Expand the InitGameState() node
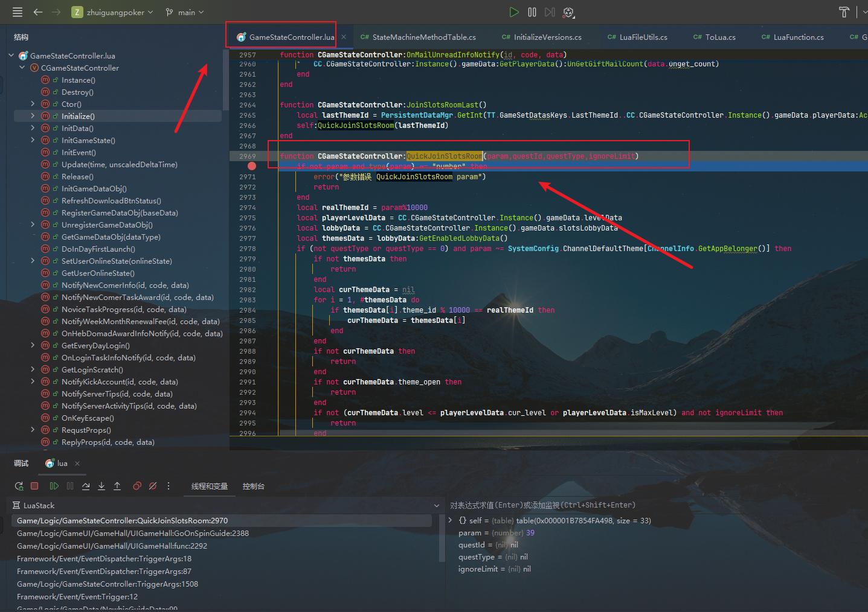The image size is (868, 612). point(33,140)
